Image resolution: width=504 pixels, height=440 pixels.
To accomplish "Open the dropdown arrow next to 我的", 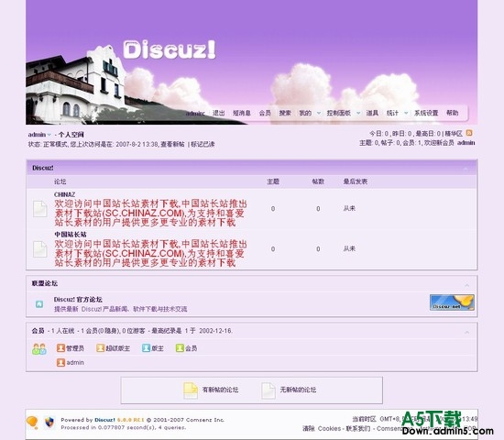I will [x=319, y=113].
